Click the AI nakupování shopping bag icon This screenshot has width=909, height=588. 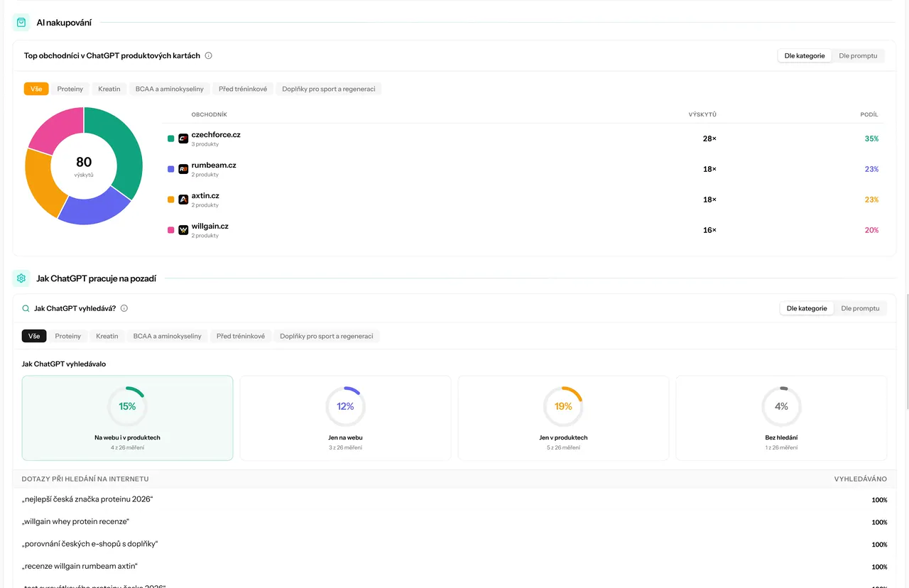click(x=21, y=23)
